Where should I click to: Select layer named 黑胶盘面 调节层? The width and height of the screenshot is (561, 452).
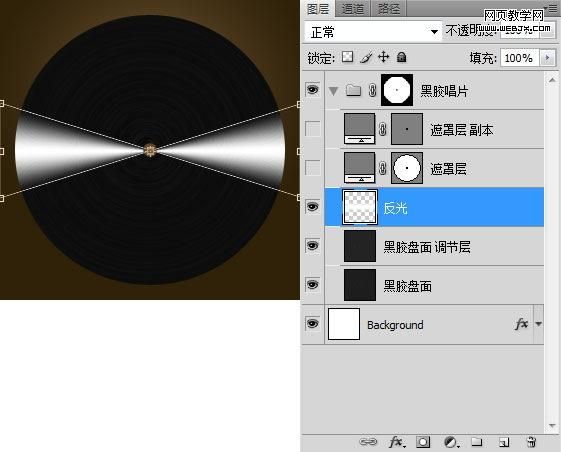click(427, 247)
